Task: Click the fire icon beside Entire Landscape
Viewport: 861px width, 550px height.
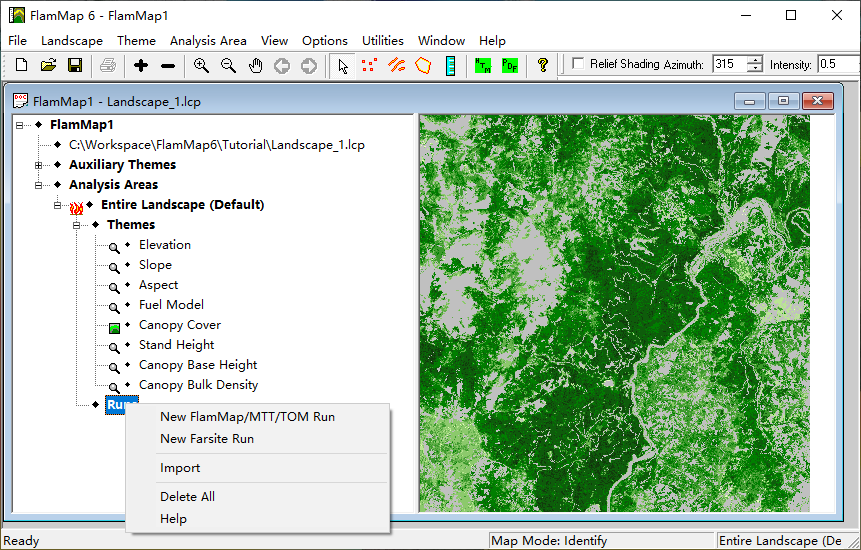Action: [x=76, y=206]
